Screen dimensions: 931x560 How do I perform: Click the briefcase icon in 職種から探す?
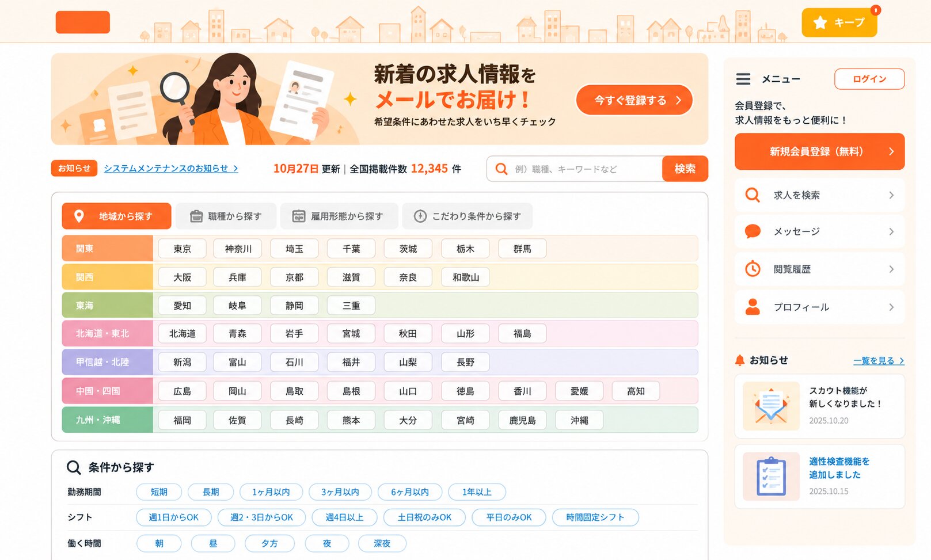(x=196, y=216)
